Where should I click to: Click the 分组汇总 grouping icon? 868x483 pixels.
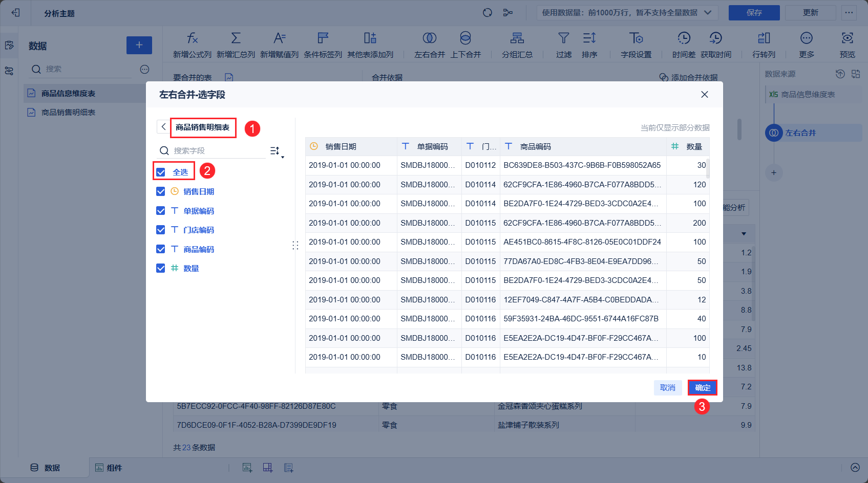click(517, 38)
